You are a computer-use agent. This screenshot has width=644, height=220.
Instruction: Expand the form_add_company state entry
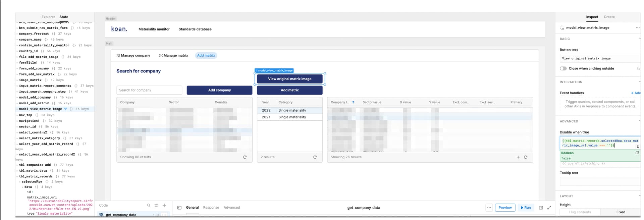(17, 68)
